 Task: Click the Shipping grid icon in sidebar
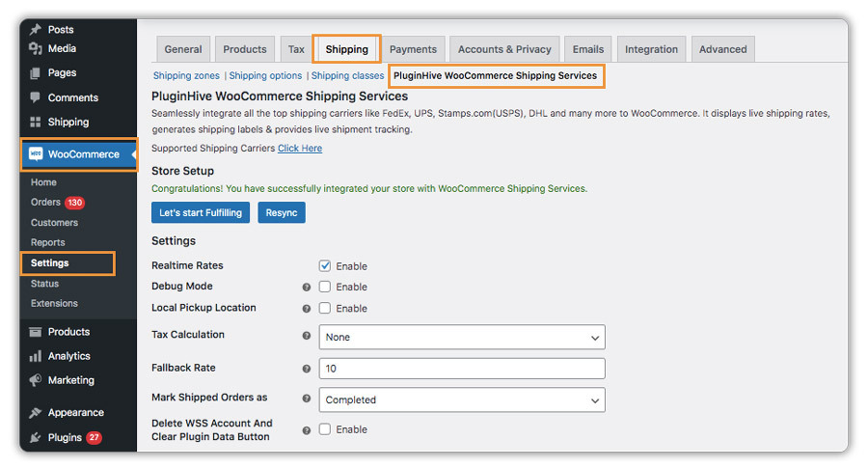[36, 122]
